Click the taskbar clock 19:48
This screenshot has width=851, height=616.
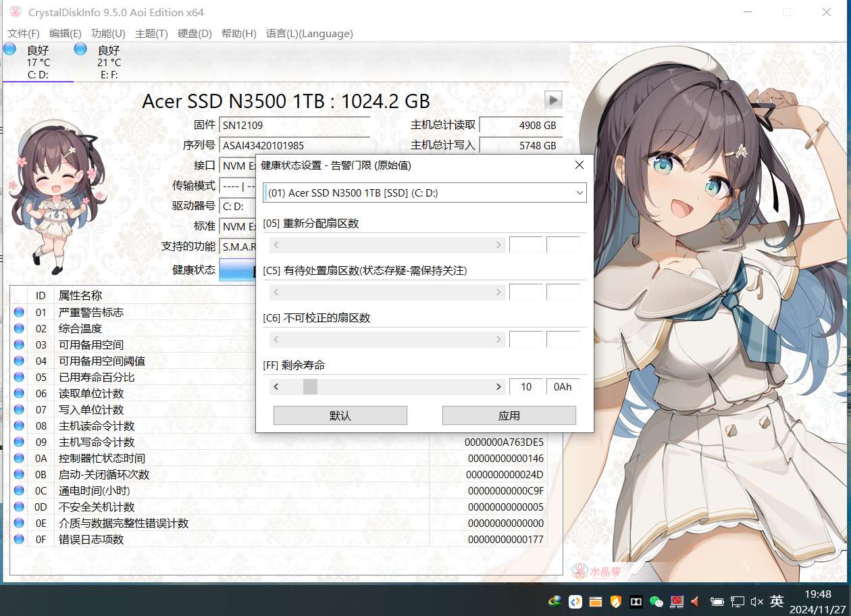(818, 594)
